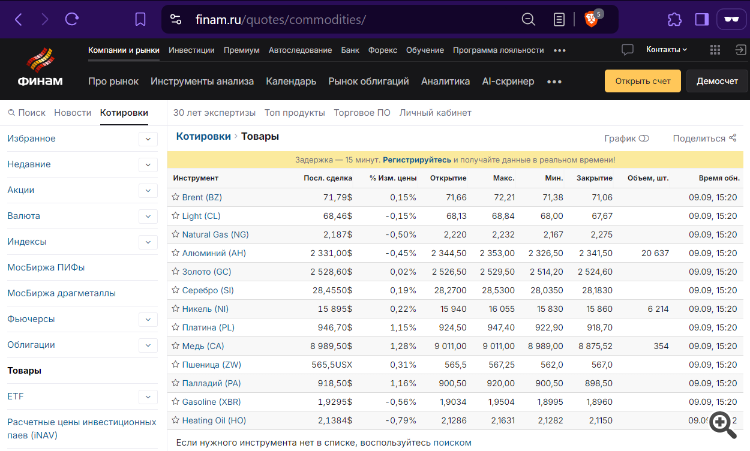Click Открыть счет button
750x451 pixels.
(x=643, y=81)
